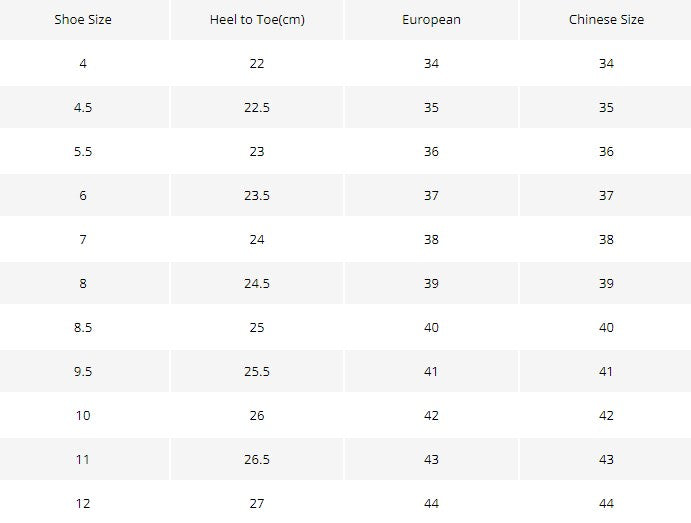
Task: Click Chinese Size 42 cell
Action: [606, 416]
